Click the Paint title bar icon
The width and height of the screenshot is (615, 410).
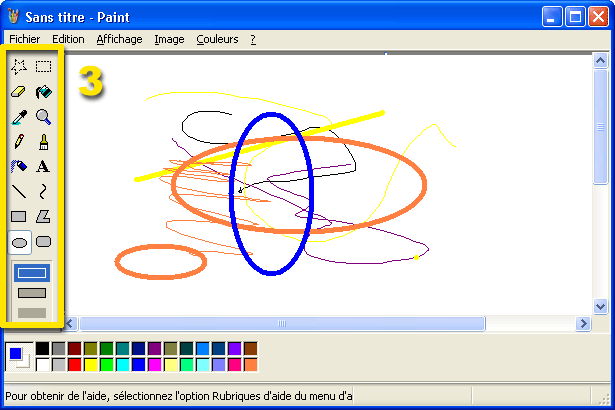(x=14, y=16)
